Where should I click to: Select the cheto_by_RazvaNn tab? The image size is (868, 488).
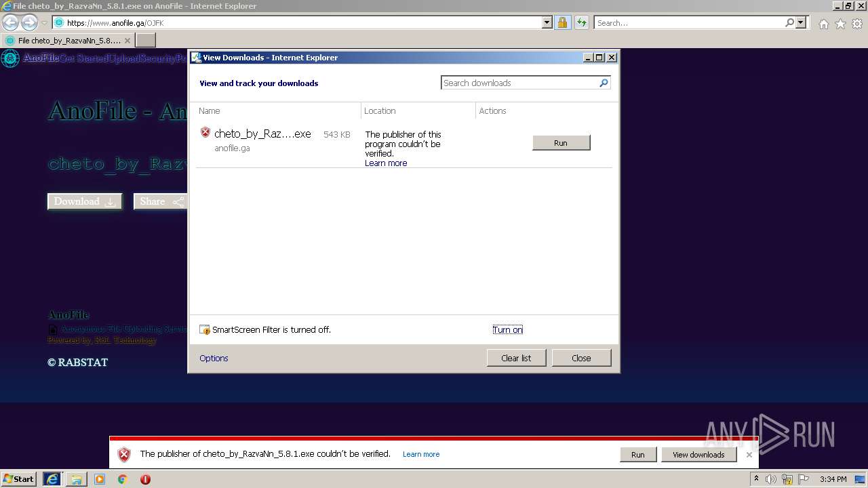click(x=67, y=41)
